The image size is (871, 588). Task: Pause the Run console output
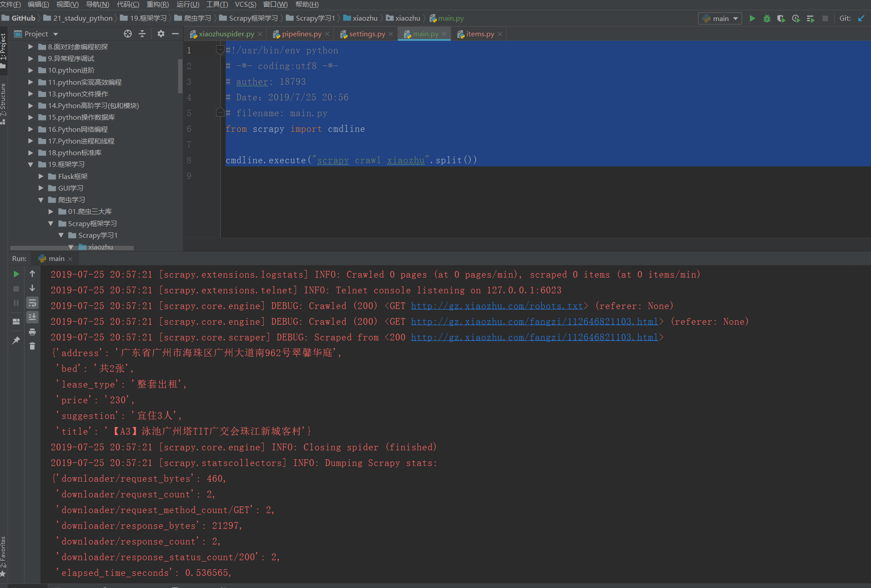pyautogui.click(x=16, y=303)
